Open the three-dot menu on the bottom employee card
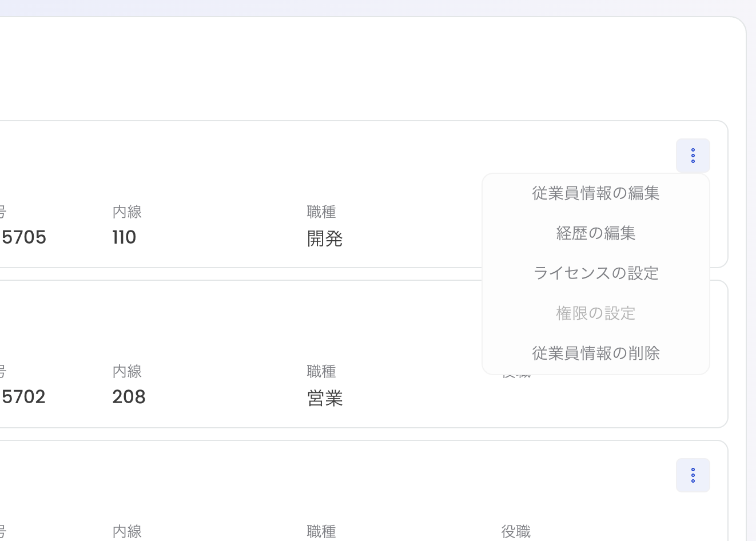The height and width of the screenshot is (541, 756). 693,475
